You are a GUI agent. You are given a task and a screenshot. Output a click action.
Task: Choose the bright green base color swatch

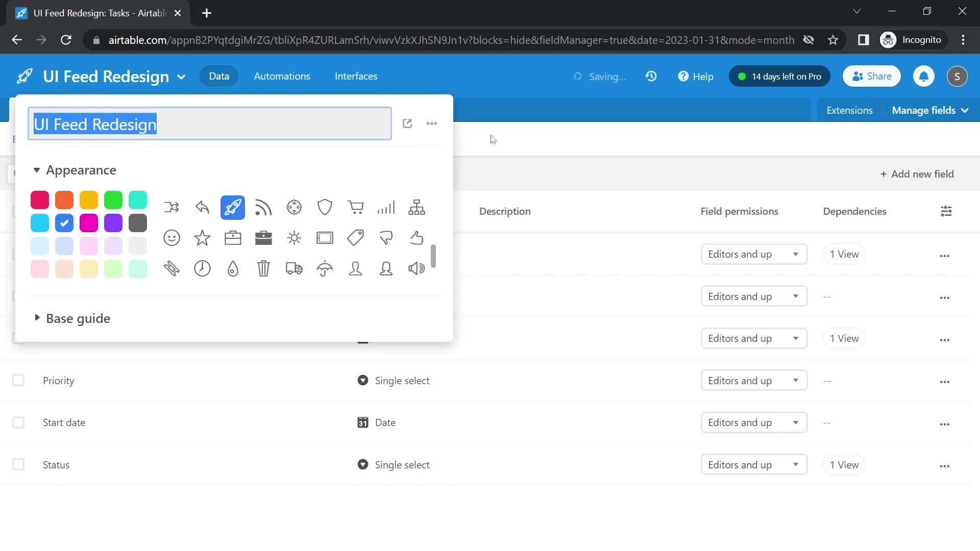tap(113, 200)
